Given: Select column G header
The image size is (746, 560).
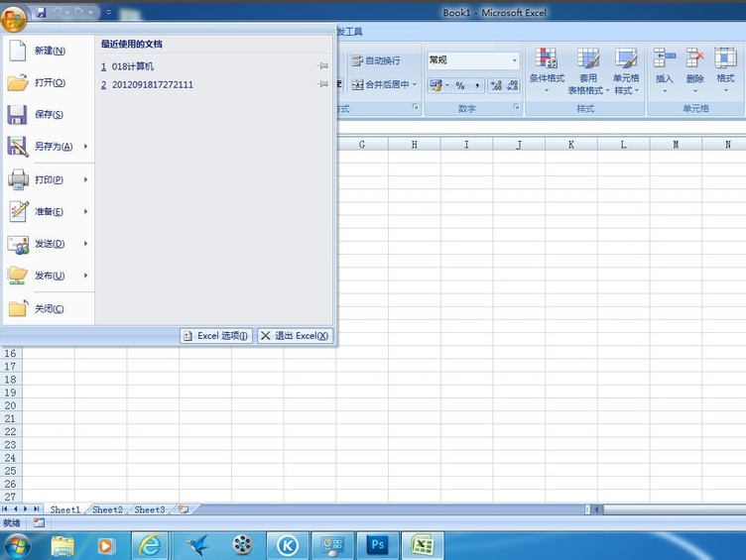Looking at the screenshot, I should click(x=362, y=145).
